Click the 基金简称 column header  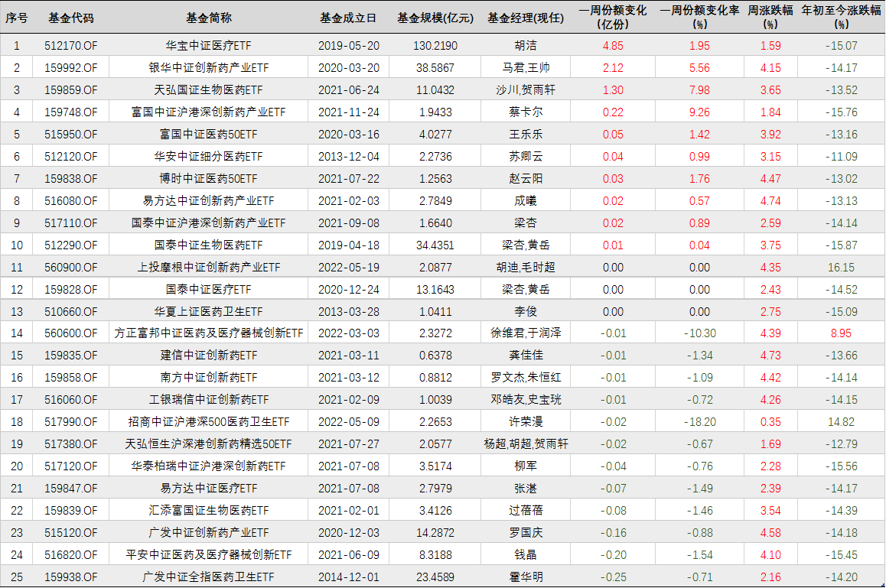208,18
